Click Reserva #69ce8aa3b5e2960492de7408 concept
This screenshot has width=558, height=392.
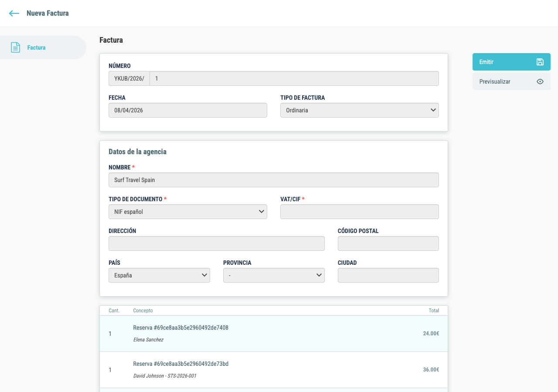click(x=181, y=328)
